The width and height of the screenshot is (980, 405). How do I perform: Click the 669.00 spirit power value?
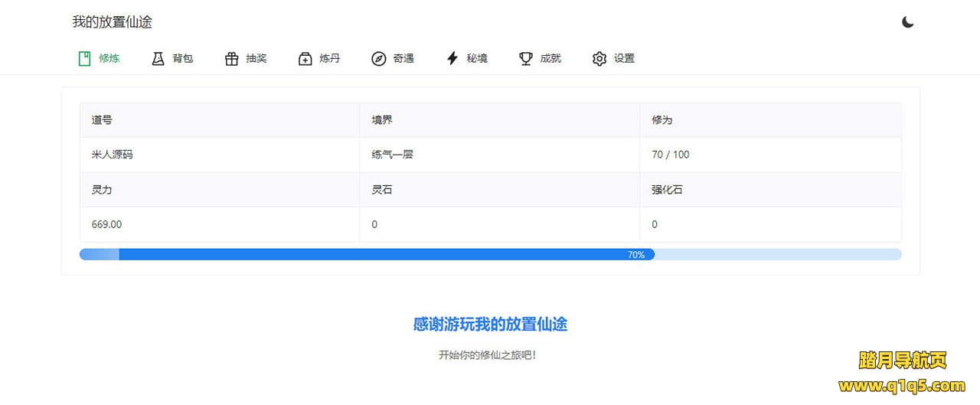[106, 224]
